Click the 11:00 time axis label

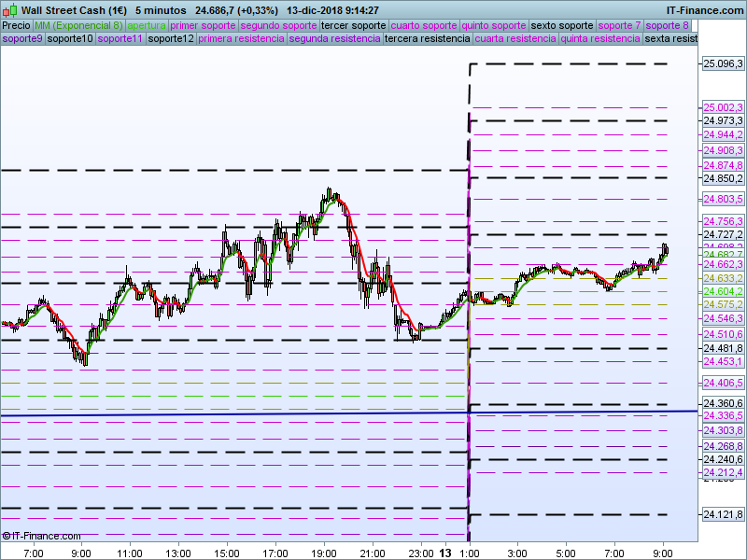coord(130,553)
